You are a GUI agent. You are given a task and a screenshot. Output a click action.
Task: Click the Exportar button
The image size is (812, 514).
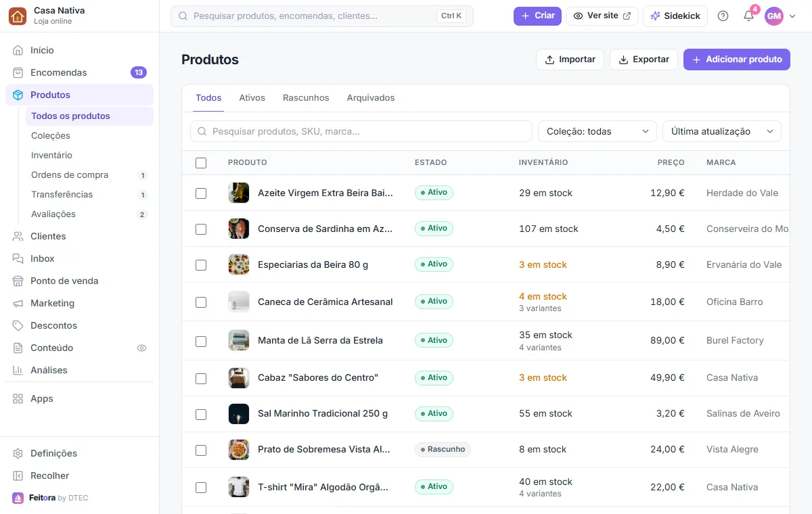click(644, 60)
